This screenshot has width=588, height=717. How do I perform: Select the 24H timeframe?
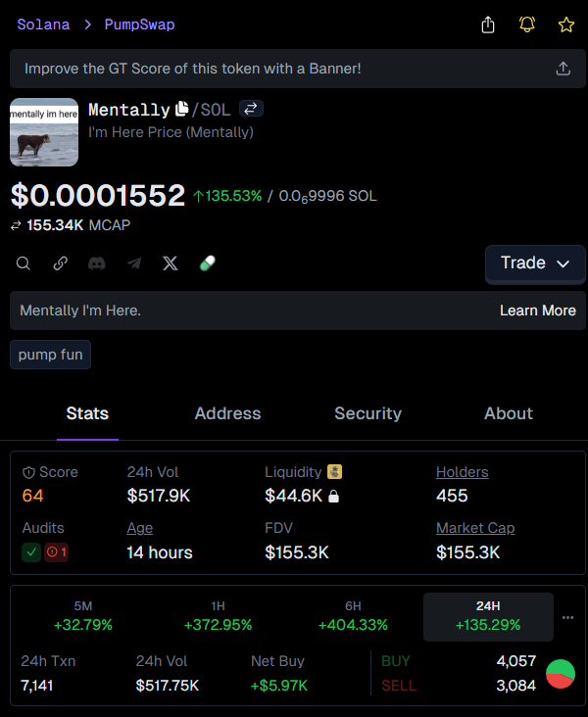488,617
